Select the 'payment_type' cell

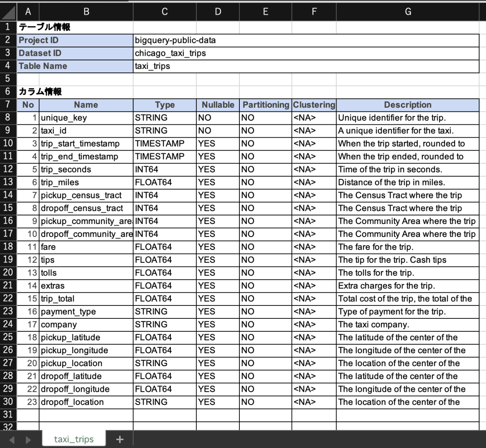pos(86,311)
